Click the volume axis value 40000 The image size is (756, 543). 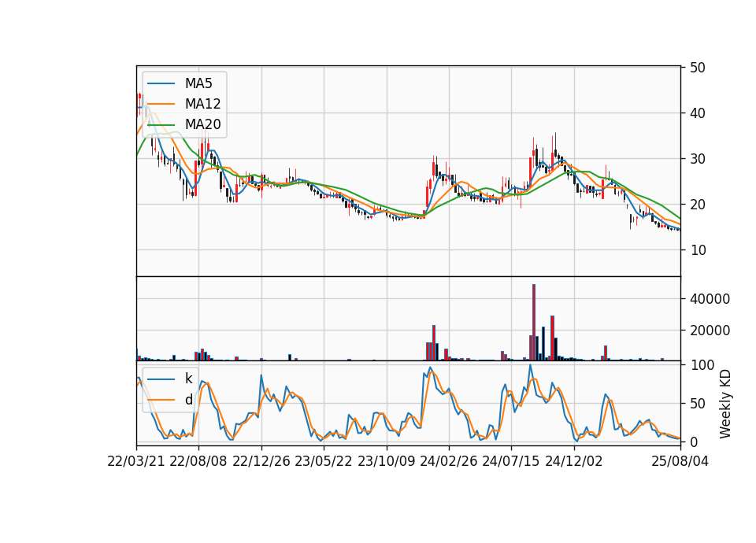[x=710, y=299]
